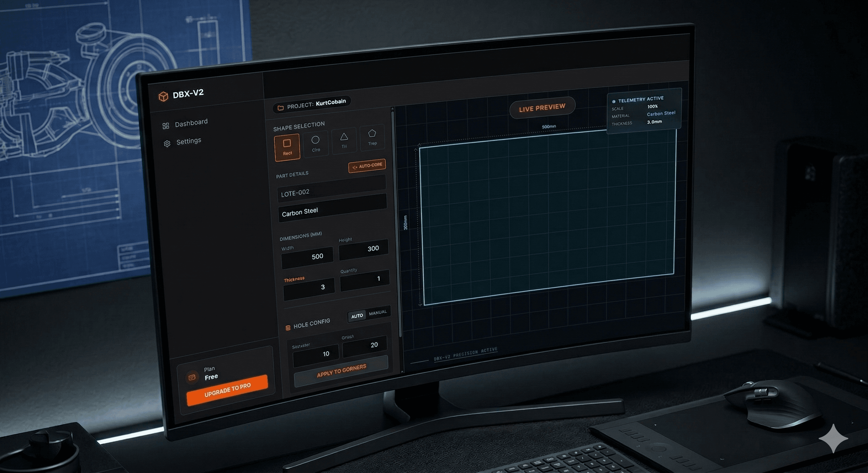Click the project folder icon
Image resolution: width=868 pixels, height=473 pixels.
click(280, 108)
